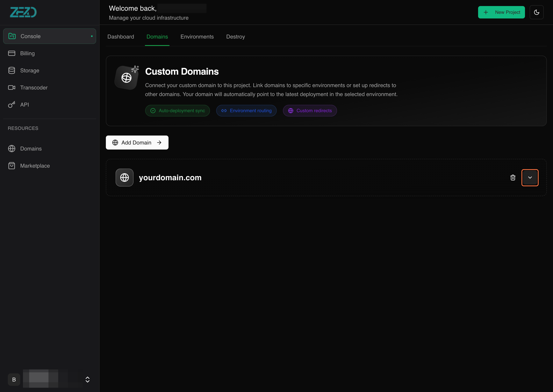The width and height of the screenshot is (553, 392).
Task: Click the Custom redirects badge
Action: [310, 111]
